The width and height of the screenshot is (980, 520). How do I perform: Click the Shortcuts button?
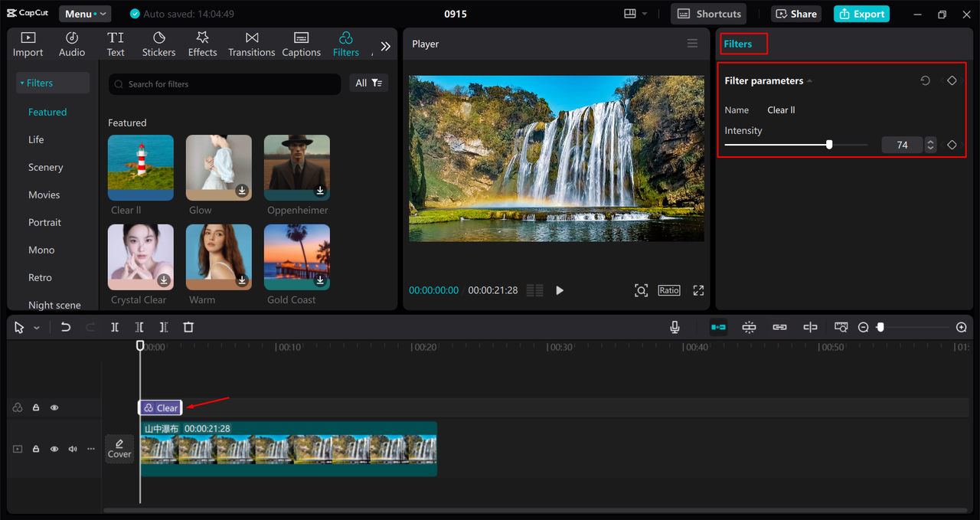709,14
